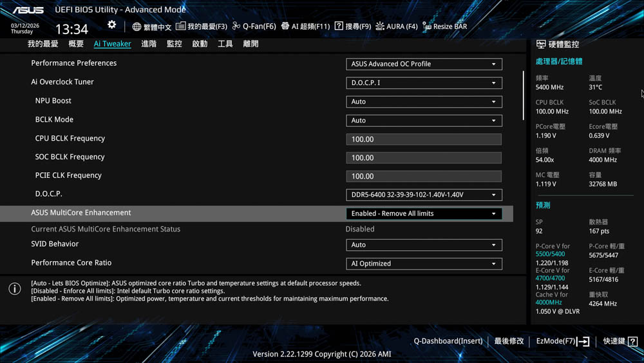Image resolution: width=644 pixels, height=363 pixels.
Task: Click 最後修改 (Last Modified) button
Action: pyautogui.click(x=509, y=341)
